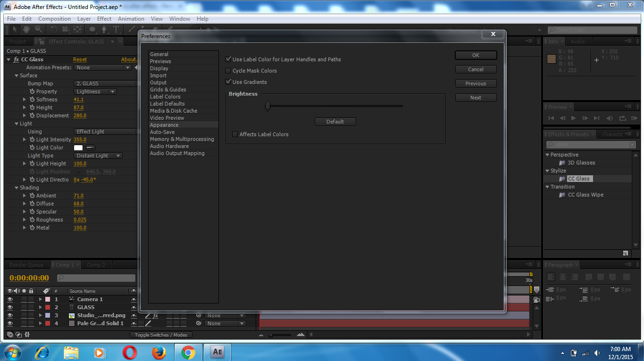Switch to the Audio panel tab
644x361 pixels.
pyautogui.click(x=577, y=41)
